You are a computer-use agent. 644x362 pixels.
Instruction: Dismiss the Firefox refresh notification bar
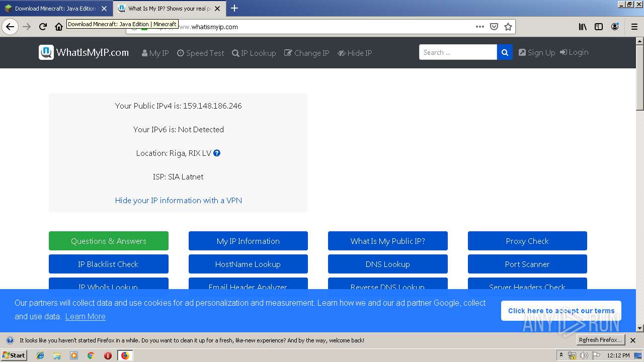click(x=633, y=340)
